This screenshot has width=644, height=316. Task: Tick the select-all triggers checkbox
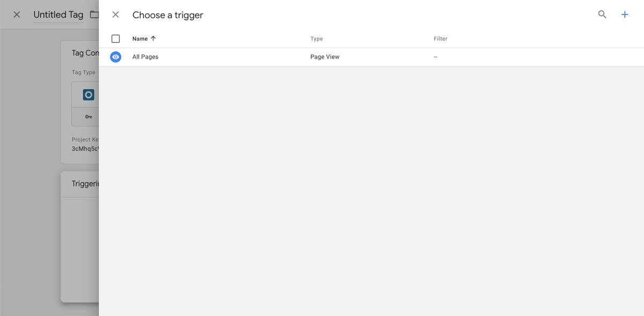click(115, 39)
